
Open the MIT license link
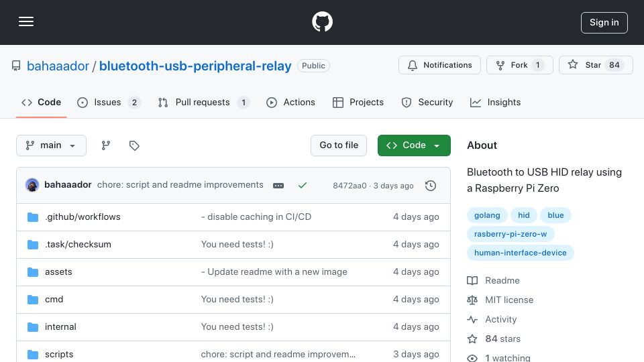tap(509, 300)
